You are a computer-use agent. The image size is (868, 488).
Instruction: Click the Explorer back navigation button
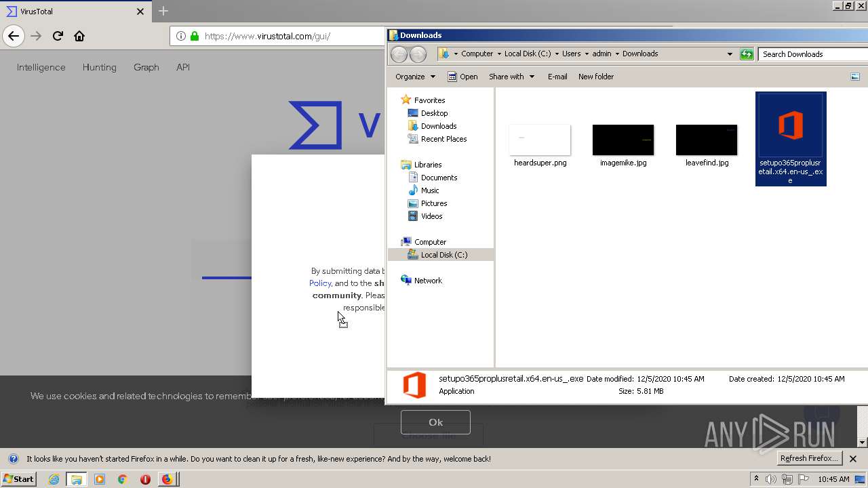pos(399,54)
